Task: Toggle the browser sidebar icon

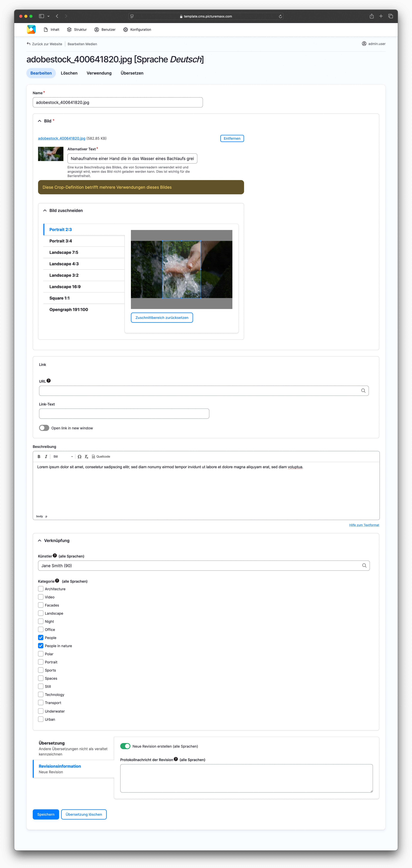Action: tap(41, 16)
